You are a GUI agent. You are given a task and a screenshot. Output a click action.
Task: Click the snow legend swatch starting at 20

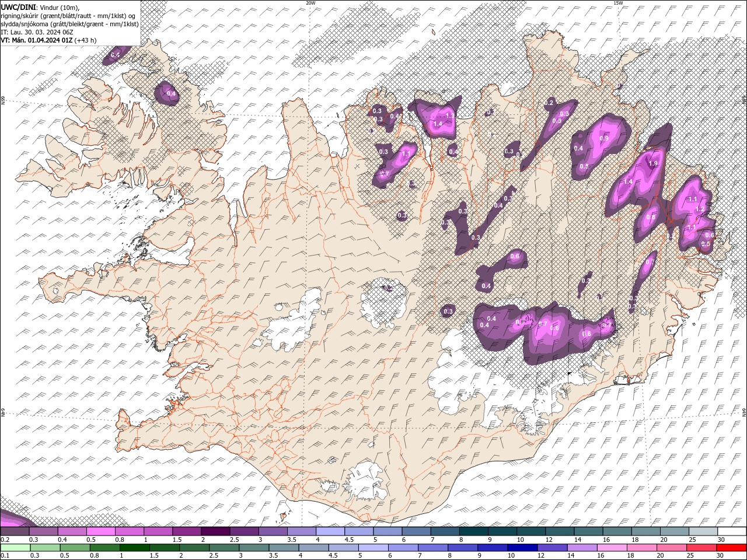[x=675, y=531]
